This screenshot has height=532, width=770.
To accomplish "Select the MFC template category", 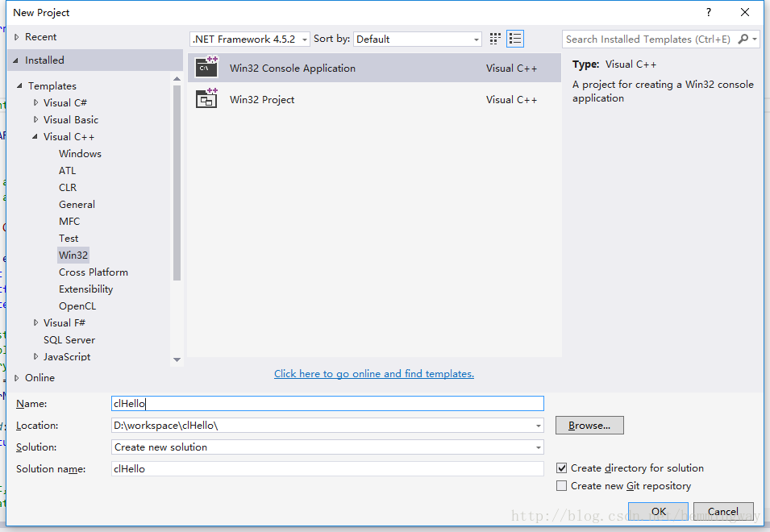I will [x=69, y=222].
